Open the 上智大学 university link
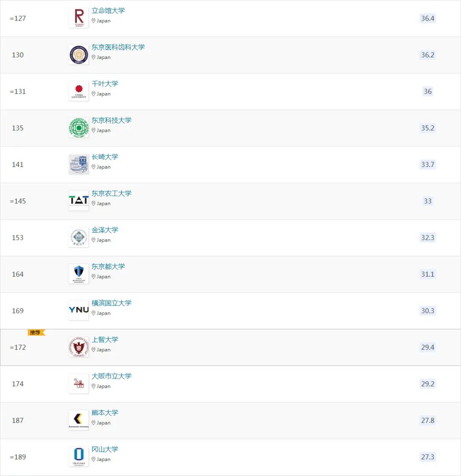The image size is (461, 476). pyautogui.click(x=105, y=339)
